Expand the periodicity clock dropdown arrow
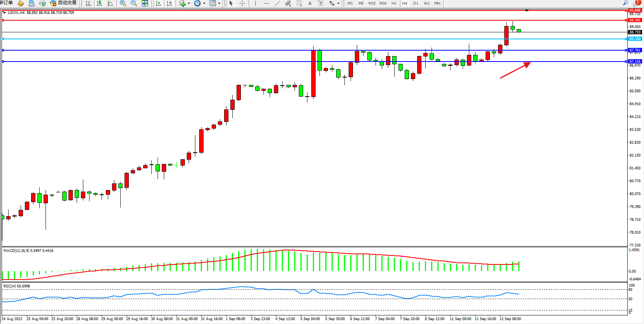Viewport: 644px width, 324px height. pyautogui.click(x=204, y=4)
